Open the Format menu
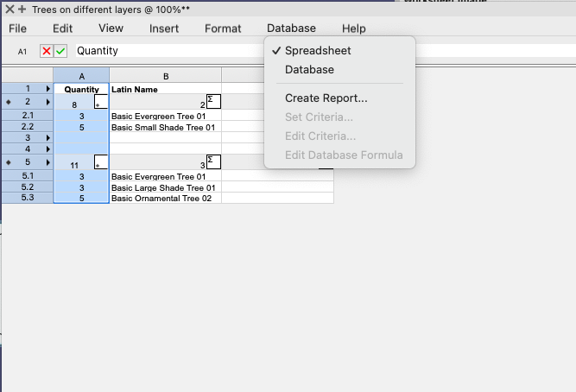The image size is (576, 392). pyautogui.click(x=223, y=28)
